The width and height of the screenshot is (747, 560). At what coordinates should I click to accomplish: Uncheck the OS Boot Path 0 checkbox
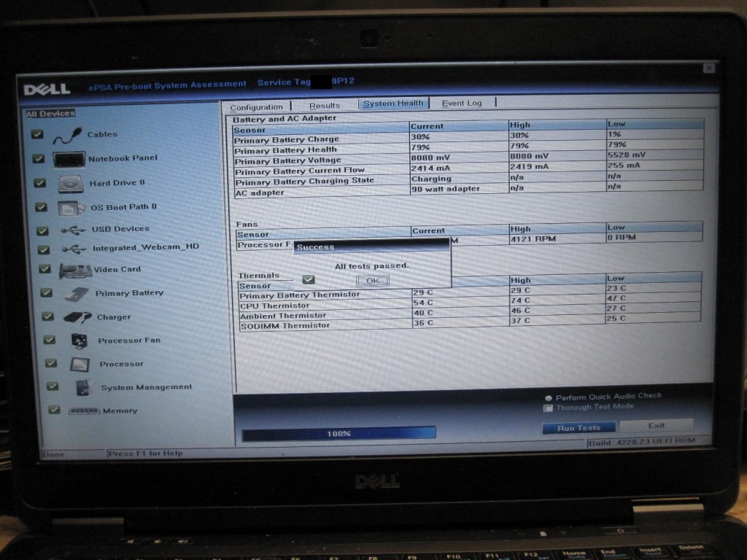pos(42,207)
